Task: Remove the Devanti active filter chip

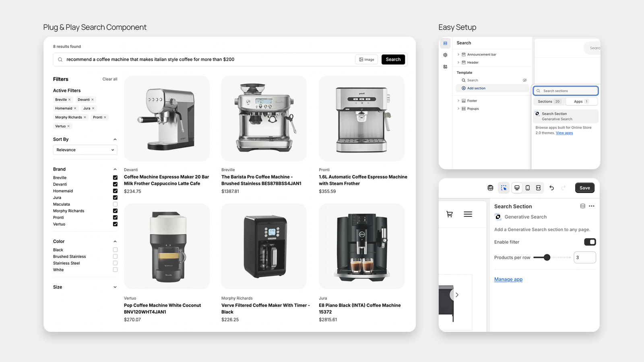Action: point(93,100)
